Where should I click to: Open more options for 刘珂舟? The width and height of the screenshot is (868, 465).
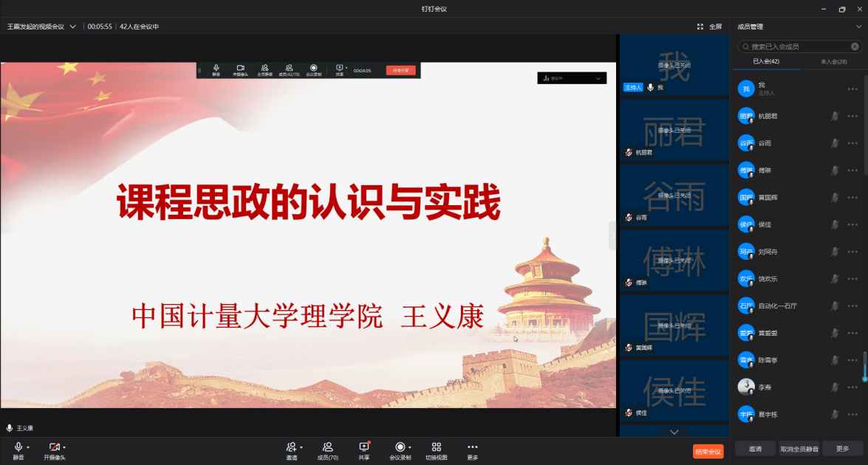tap(852, 252)
